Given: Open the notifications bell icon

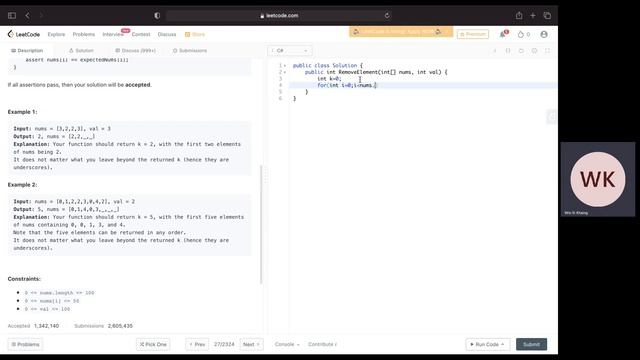Looking at the screenshot, I should click(503, 34).
